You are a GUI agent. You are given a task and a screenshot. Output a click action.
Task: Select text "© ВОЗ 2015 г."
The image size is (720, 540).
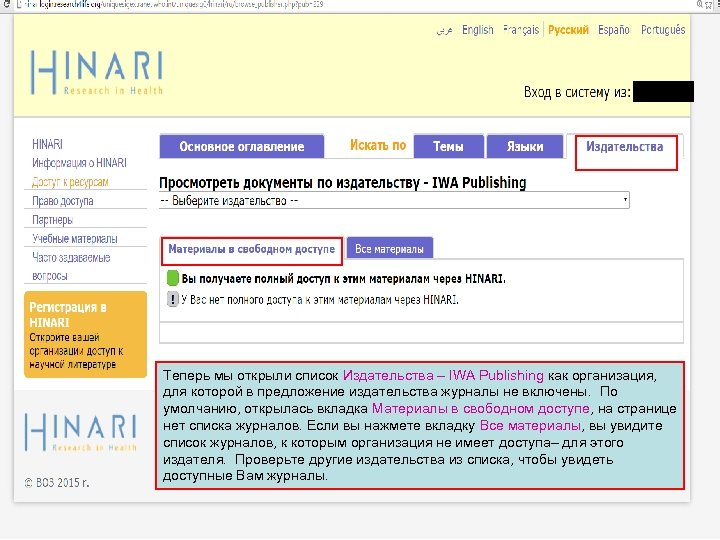point(57,483)
